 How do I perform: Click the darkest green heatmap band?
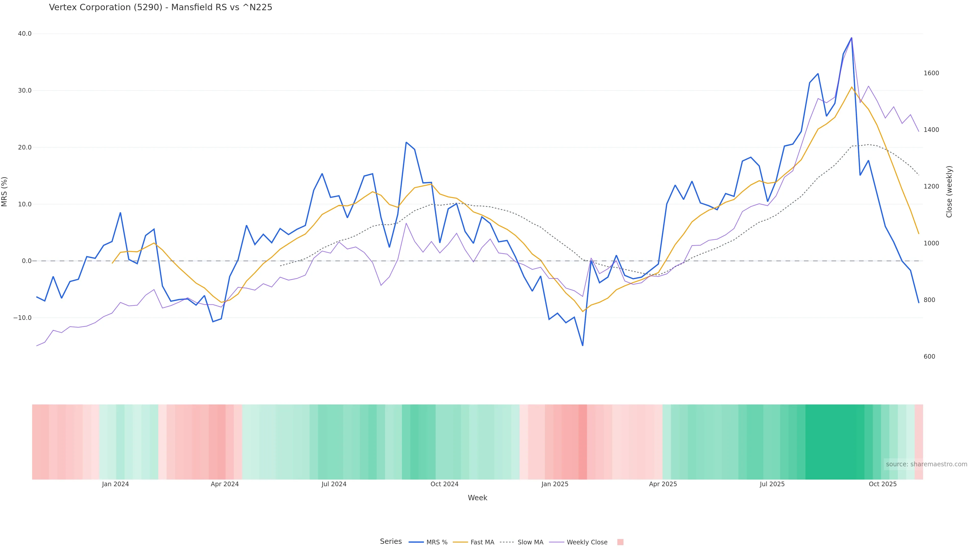835,442
